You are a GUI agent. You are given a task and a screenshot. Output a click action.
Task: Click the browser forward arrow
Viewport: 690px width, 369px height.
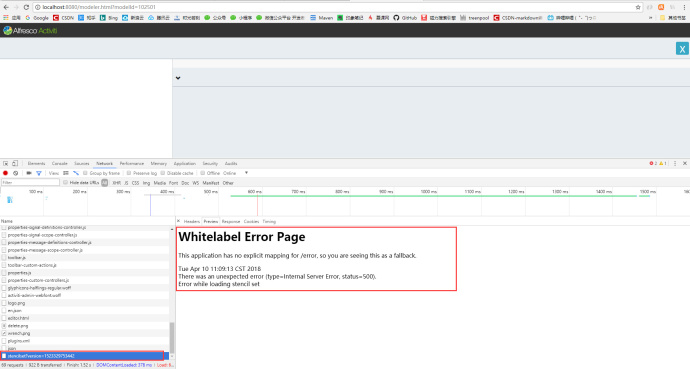coord(16,7)
